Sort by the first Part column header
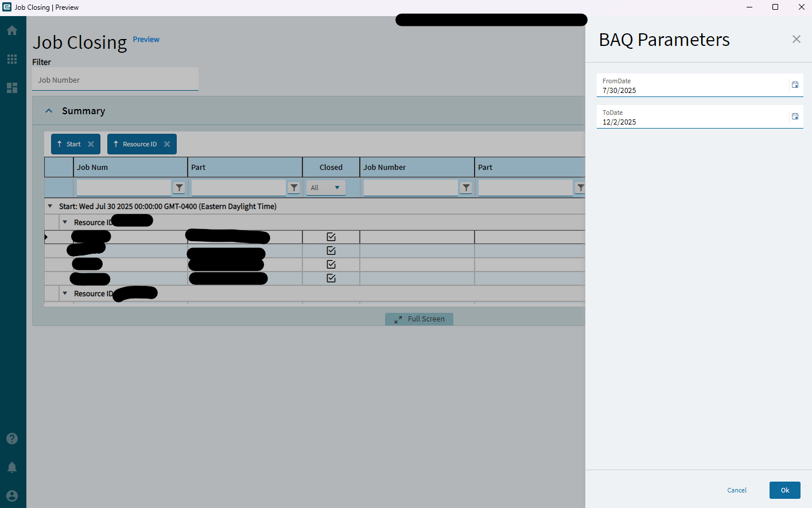Viewport: 812px width, 508px height. [245, 167]
